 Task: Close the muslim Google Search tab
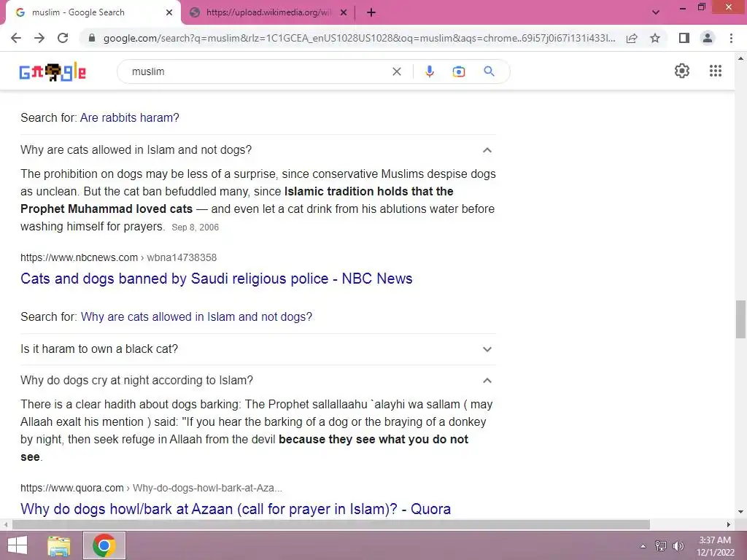coord(169,12)
